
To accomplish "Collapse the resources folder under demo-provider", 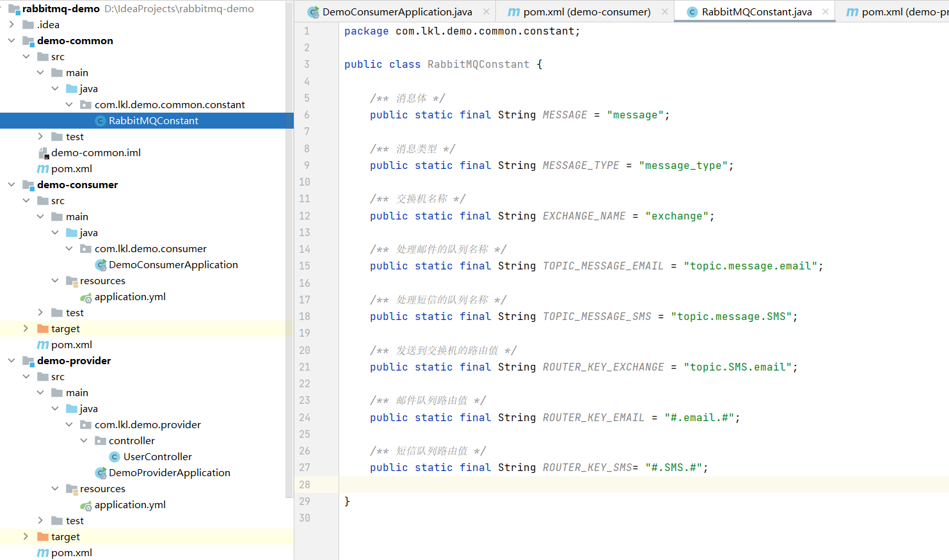I will coord(55,489).
